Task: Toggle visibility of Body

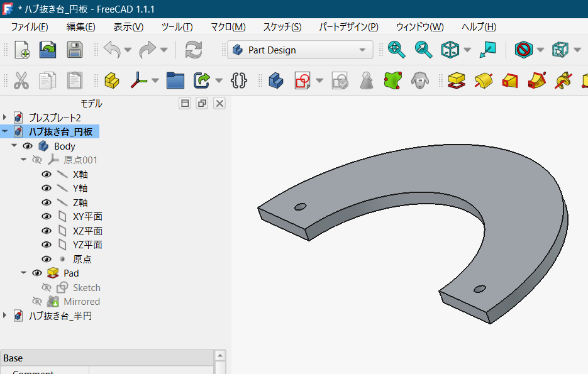Action: point(28,146)
